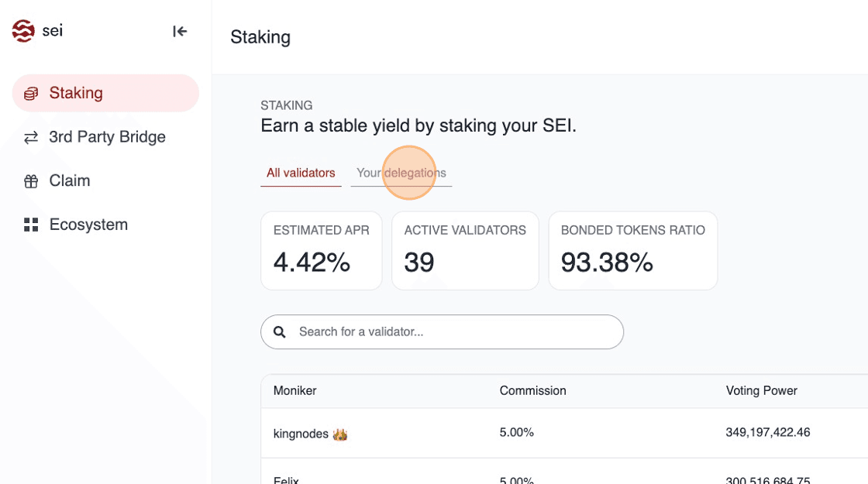Viewport: 868px width, 484px height.
Task: Switch to the All validators tab
Action: [x=301, y=173]
